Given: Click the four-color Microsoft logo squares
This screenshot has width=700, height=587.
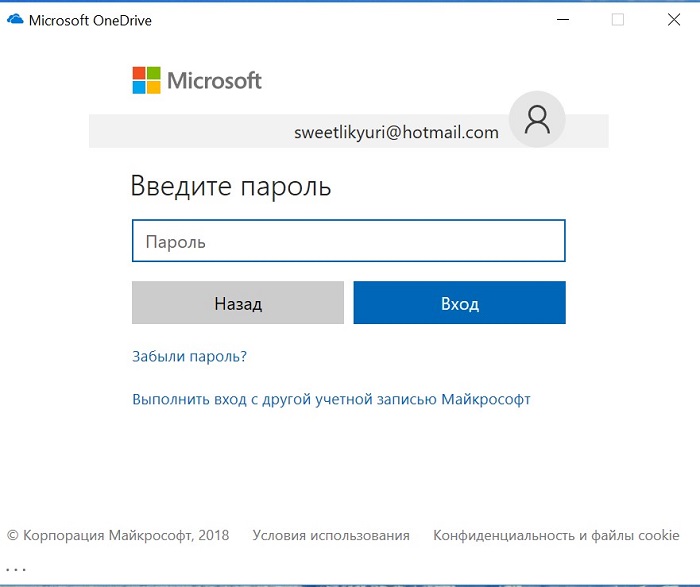Looking at the screenshot, I should click(146, 80).
